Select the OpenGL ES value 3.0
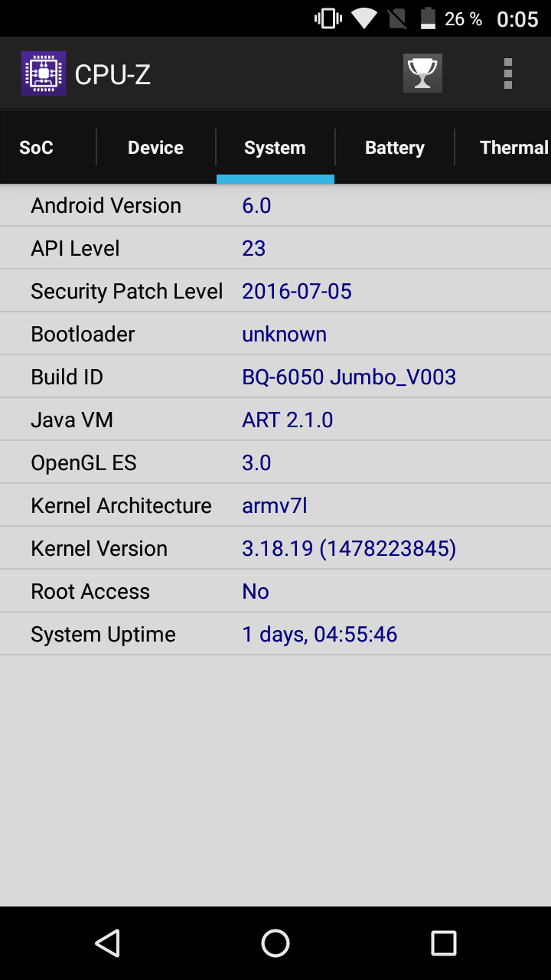Screen dimensions: 551x980 pyautogui.click(x=256, y=462)
